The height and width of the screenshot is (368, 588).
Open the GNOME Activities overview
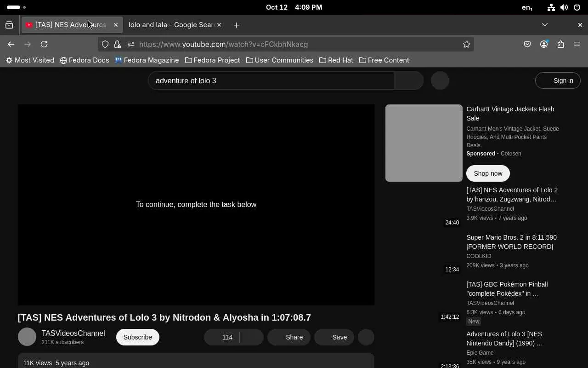point(17,7)
